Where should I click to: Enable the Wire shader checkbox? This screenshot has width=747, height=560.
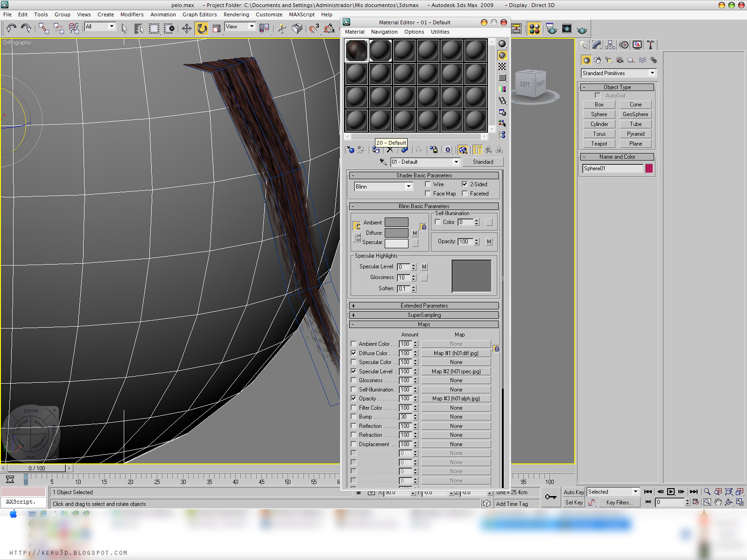[x=428, y=184]
